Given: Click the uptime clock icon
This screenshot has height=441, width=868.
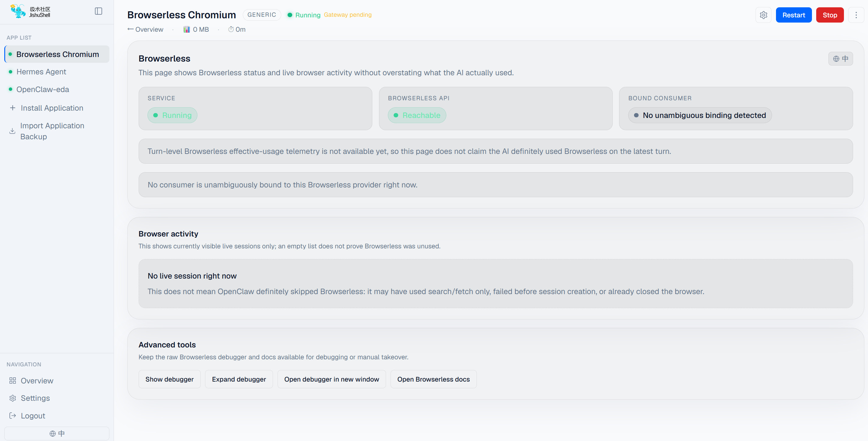Looking at the screenshot, I should pos(231,29).
